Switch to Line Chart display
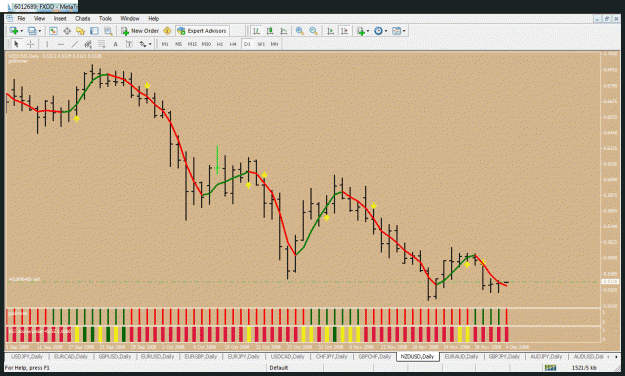Viewport: 625px width, 376px height. click(x=284, y=31)
